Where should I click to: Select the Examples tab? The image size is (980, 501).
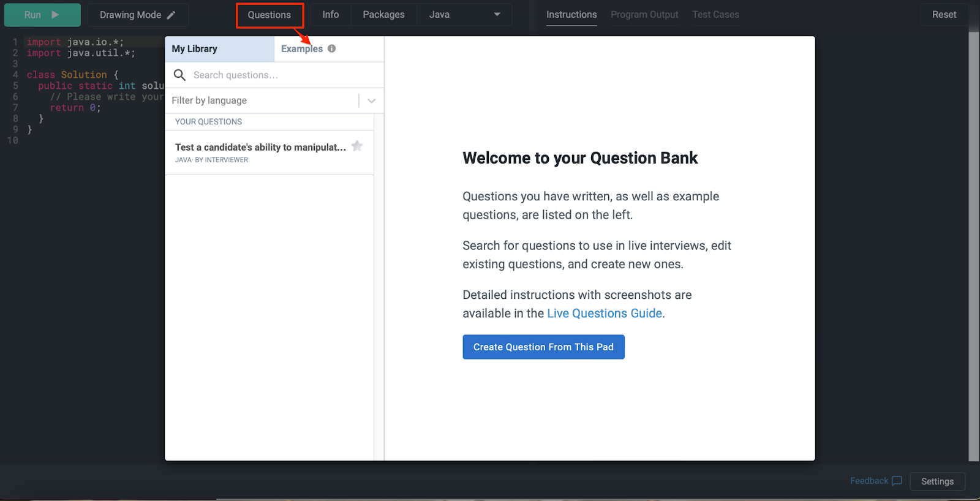301,49
